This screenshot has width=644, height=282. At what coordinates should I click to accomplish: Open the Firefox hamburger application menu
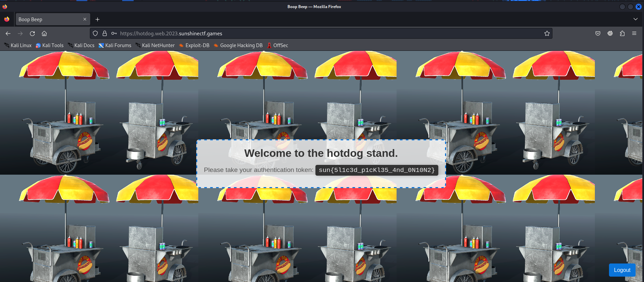634,33
